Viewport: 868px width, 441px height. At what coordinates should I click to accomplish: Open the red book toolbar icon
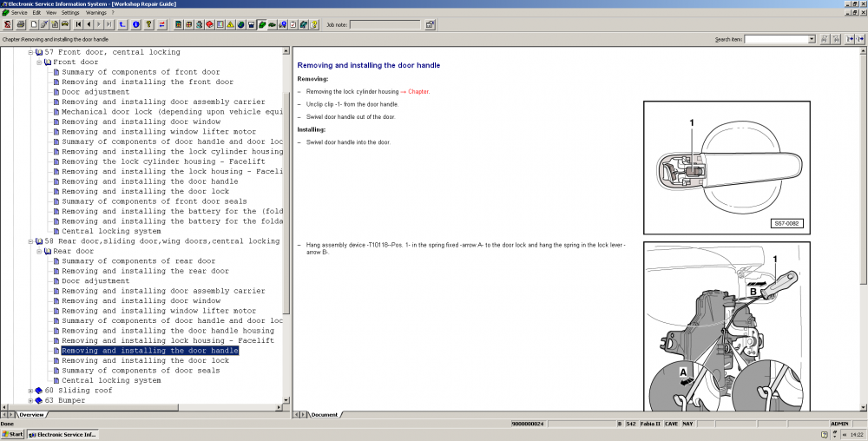(x=210, y=24)
